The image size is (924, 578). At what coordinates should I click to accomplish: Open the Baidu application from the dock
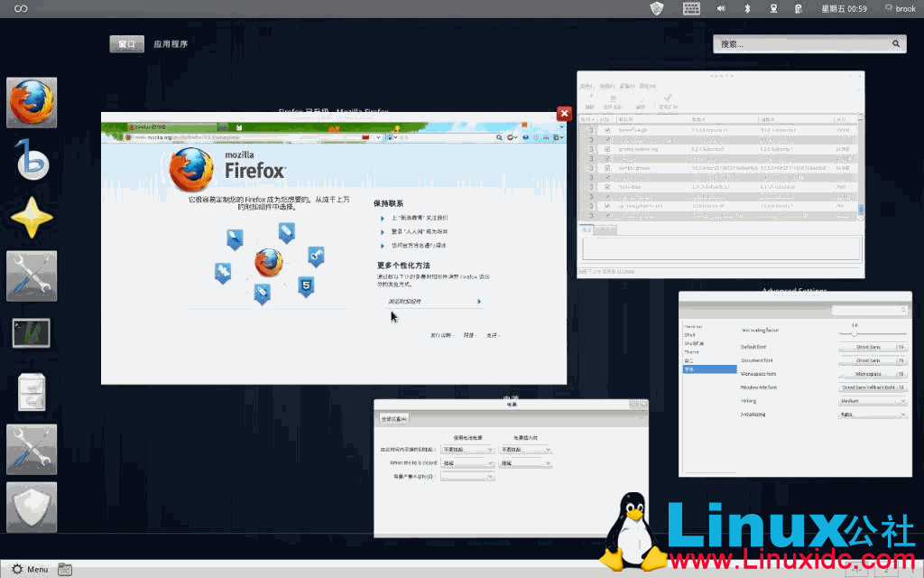pos(32,160)
